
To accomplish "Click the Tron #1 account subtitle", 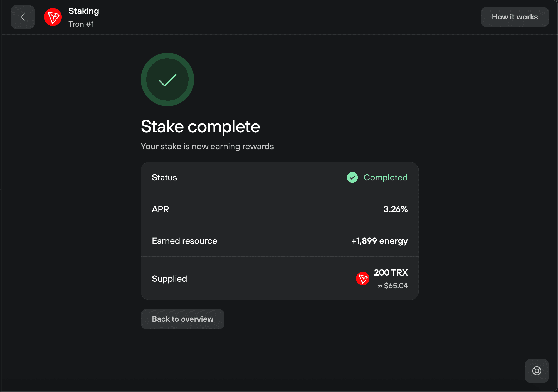I will [81, 24].
